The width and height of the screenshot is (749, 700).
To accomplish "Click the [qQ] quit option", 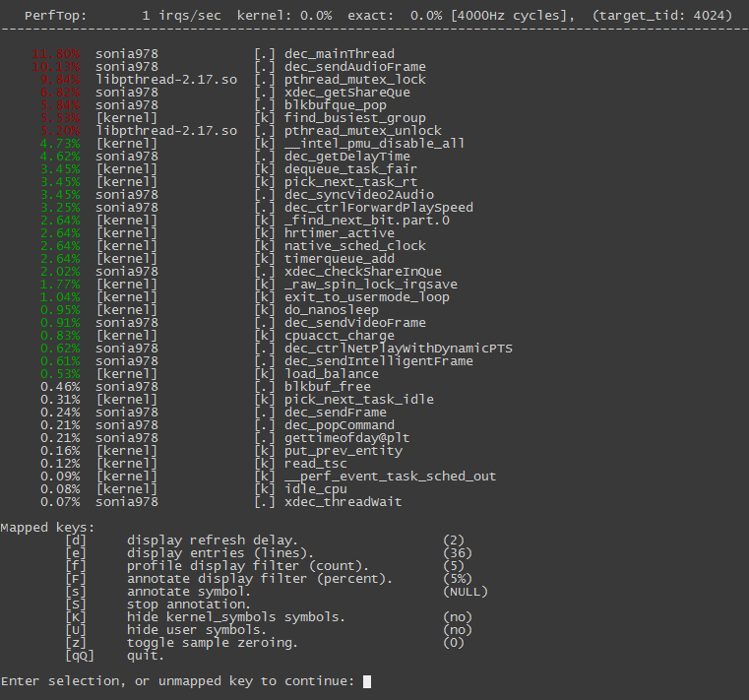I will click(x=80, y=656).
